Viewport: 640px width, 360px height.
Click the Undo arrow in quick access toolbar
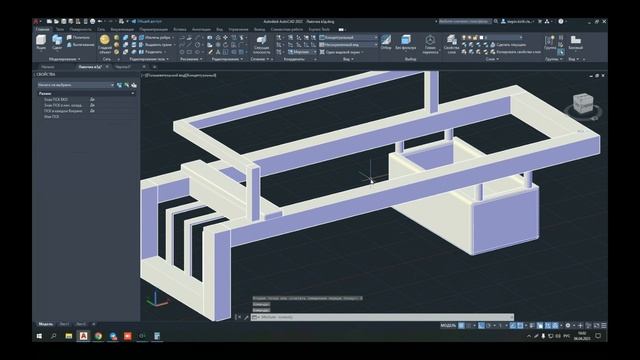coord(100,21)
